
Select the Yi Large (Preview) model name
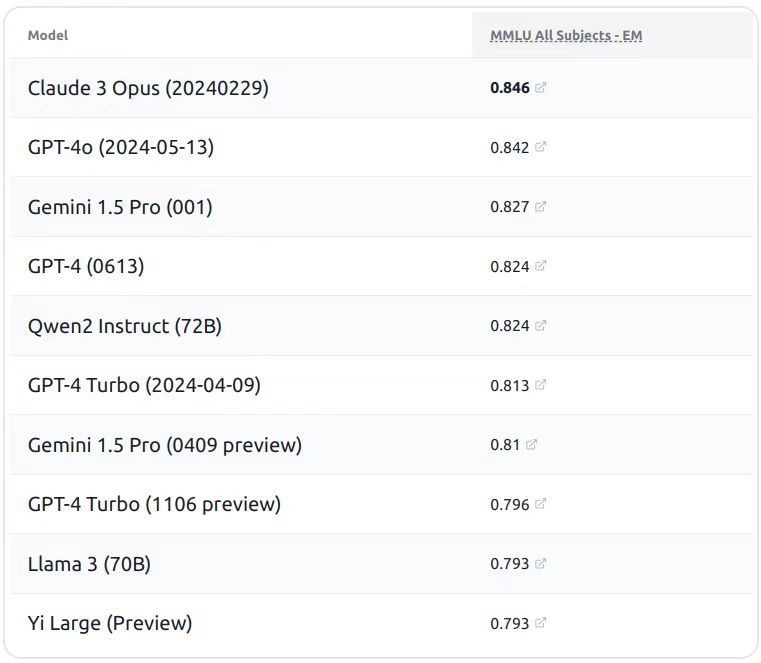[x=110, y=623]
